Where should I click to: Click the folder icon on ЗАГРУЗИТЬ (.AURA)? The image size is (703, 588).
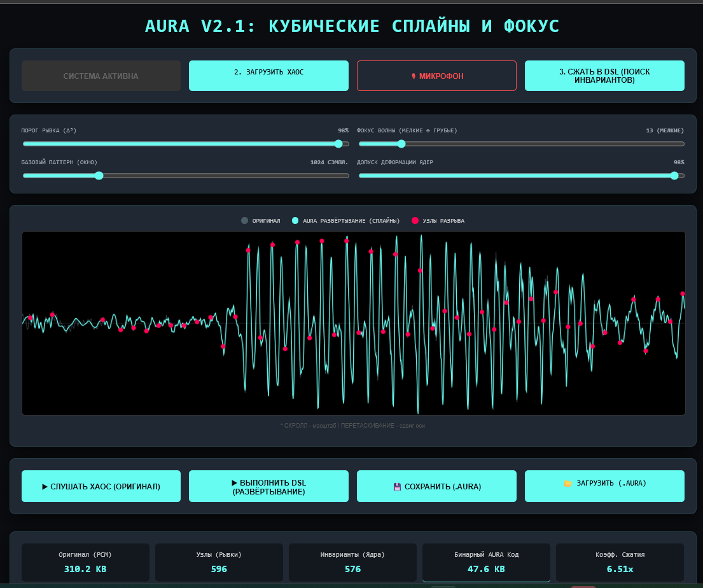pos(568,484)
